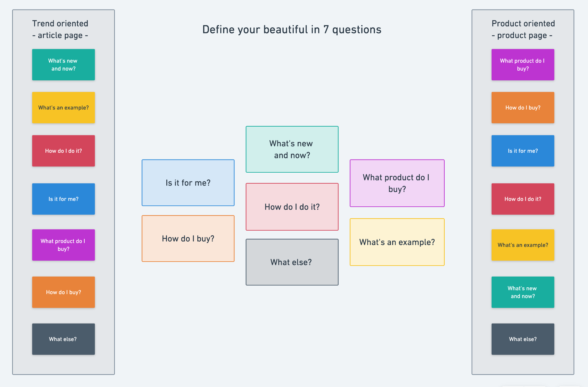Select the dark gray "What else?" card in the left panel

[64, 339]
